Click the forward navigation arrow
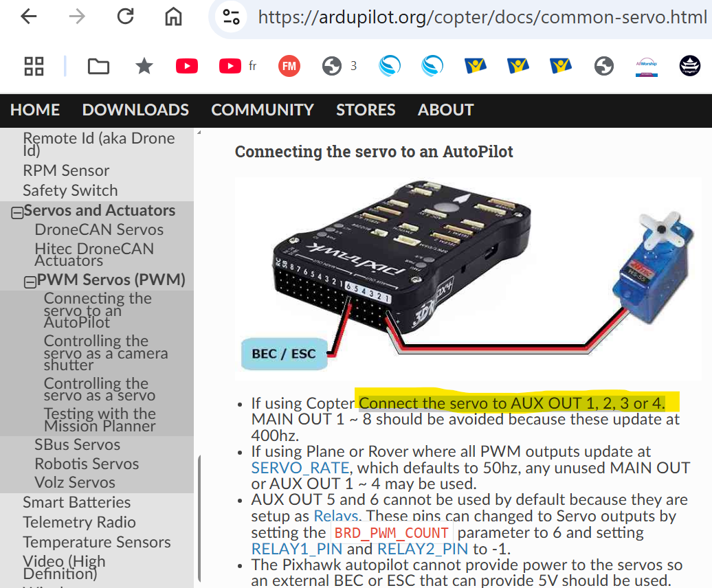This screenshot has width=712, height=588. (x=77, y=16)
